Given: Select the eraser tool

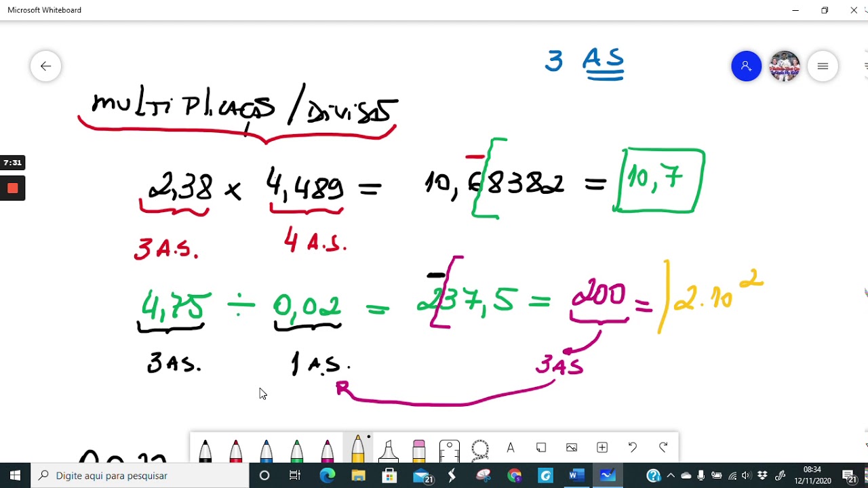Looking at the screenshot, I should [419, 451].
